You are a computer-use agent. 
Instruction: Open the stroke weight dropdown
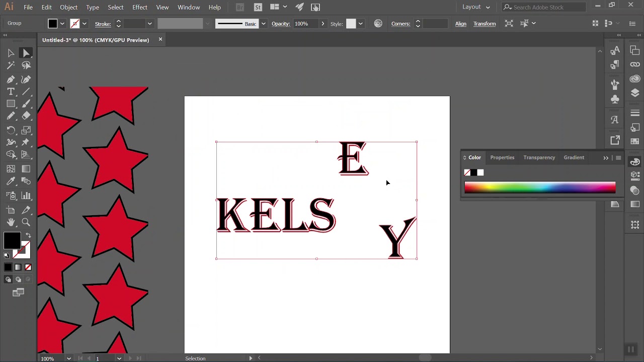(x=149, y=24)
